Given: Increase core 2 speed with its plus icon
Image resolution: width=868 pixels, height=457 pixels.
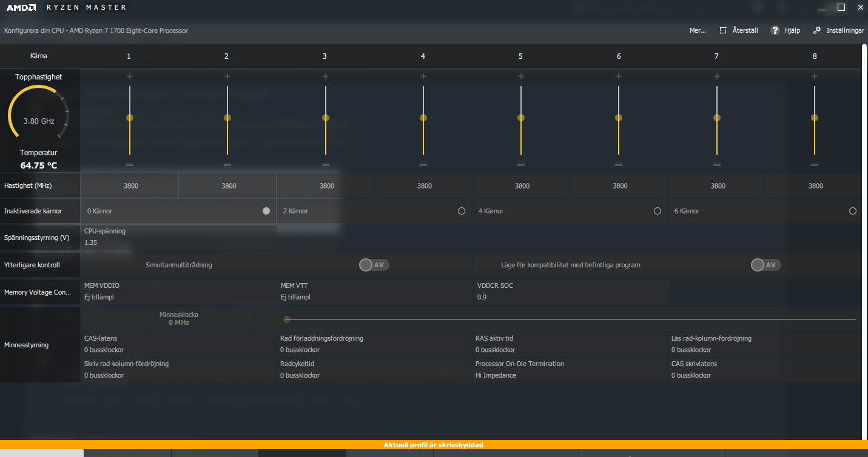Looking at the screenshot, I should click(227, 76).
